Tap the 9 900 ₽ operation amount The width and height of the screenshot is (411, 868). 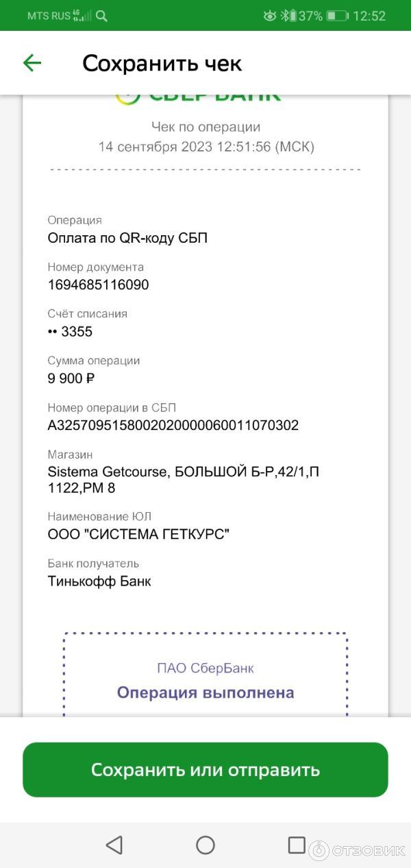click(x=71, y=378)
